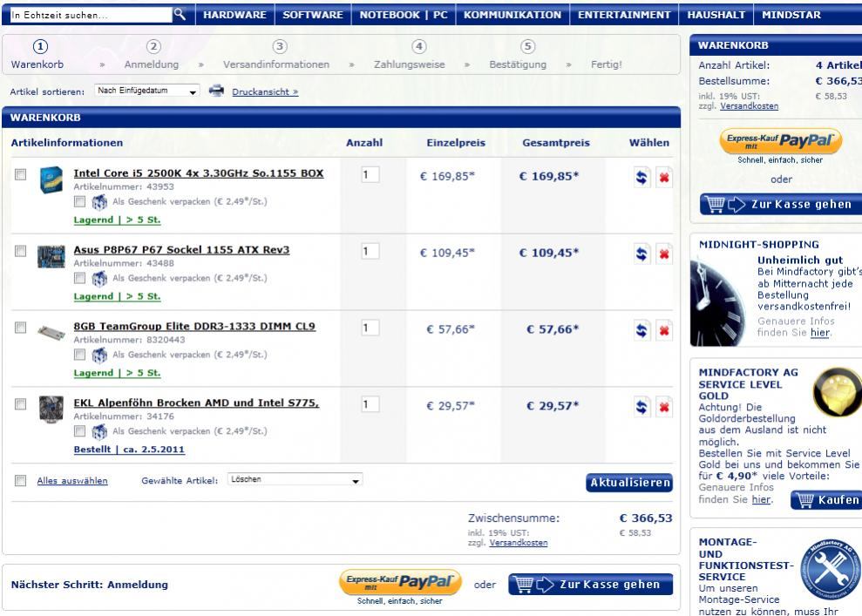
Task: Open the Artikel sortieren dropdown
Action: coord(146,91)
